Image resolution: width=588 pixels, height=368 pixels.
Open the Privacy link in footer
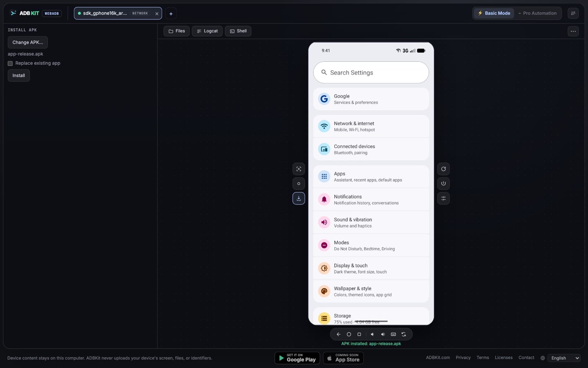[x=463, y=358]
